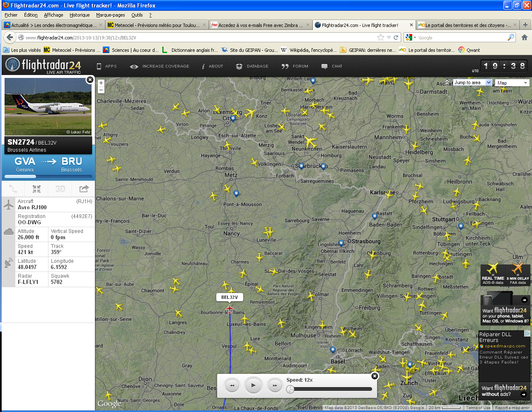Zoom out on the map with minus
The height and width of the screenshot is (412, 532).
coord(101,90)
